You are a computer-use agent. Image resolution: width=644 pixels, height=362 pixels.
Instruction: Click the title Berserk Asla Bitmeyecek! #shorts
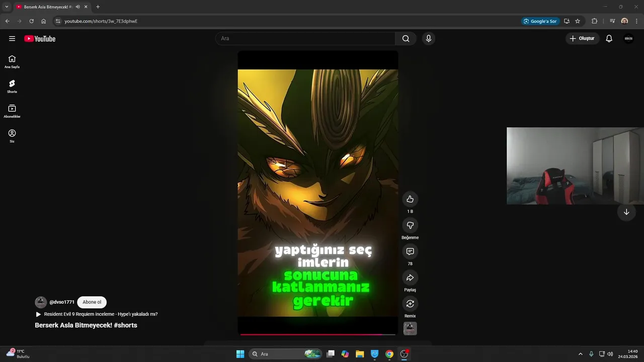pos(86,325)
